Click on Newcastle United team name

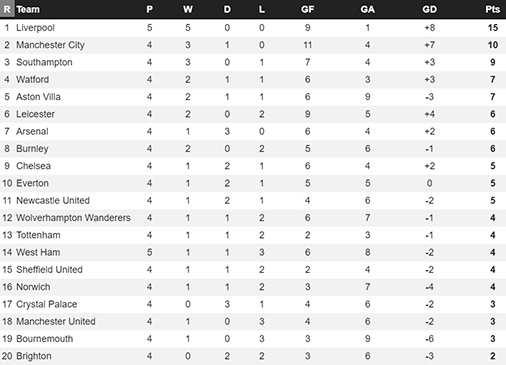53,201
